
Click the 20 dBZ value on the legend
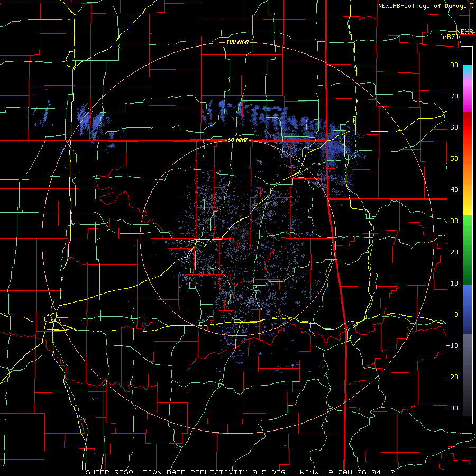(x=454, y=252)
